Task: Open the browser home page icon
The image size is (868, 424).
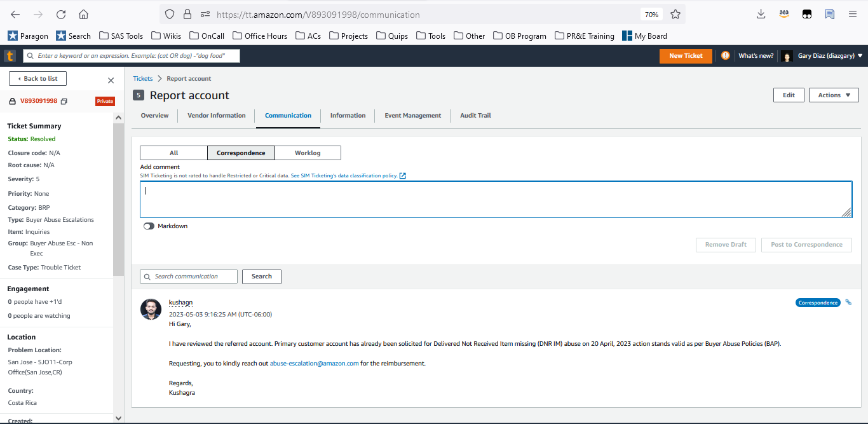Action: [x=83, y=14]
